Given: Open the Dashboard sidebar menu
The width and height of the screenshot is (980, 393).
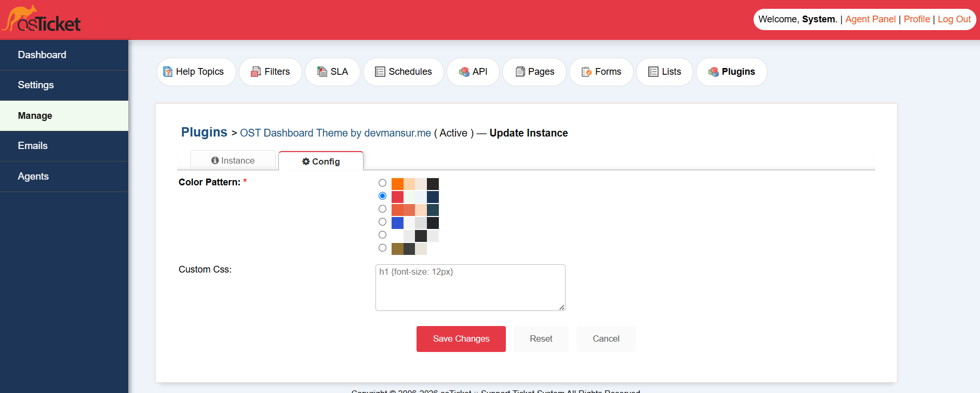Looking at the screenshot, I should pyautogui.click(x=64, y=55).
